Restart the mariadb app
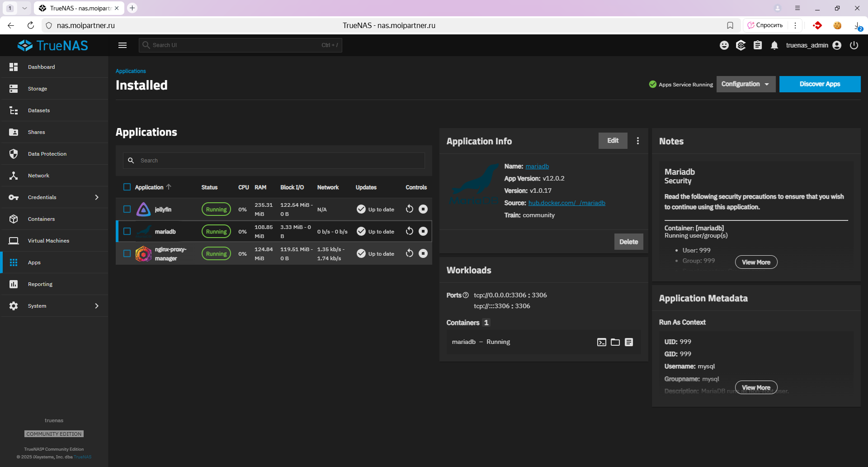The width and height of the screenshot is (868, 467). pyautogui.click(x=409, y=231)
